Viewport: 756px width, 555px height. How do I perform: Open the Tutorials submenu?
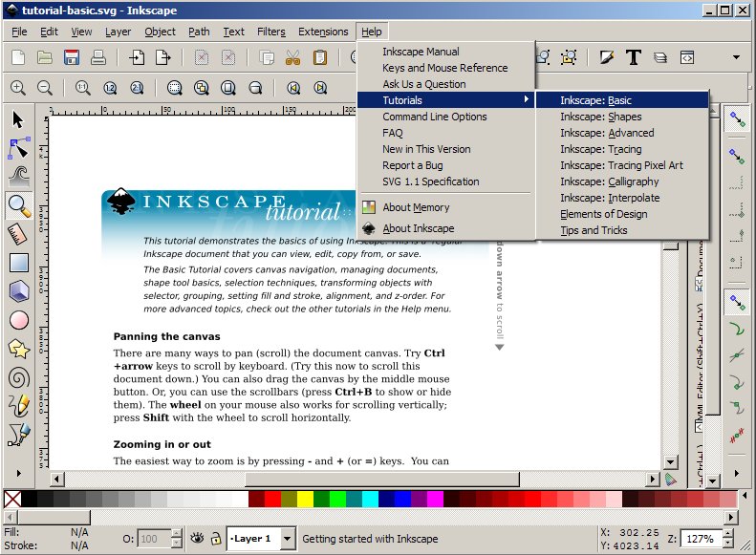pos(446,100)
